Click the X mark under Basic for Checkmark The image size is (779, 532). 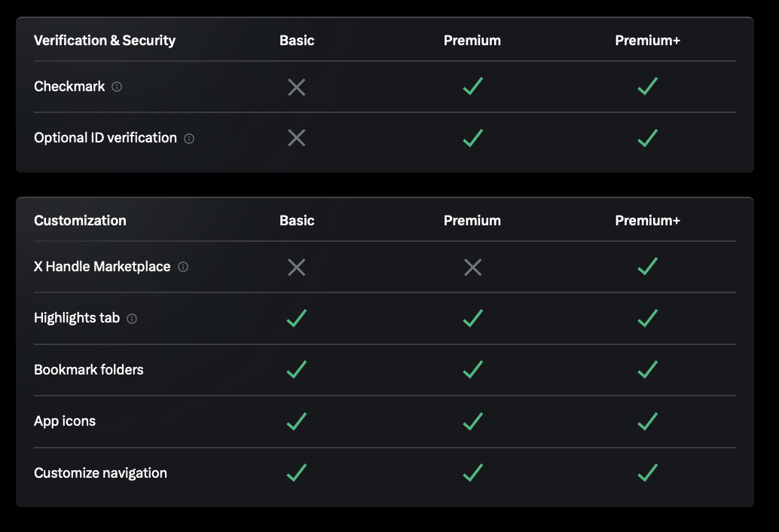pos(296,87)
